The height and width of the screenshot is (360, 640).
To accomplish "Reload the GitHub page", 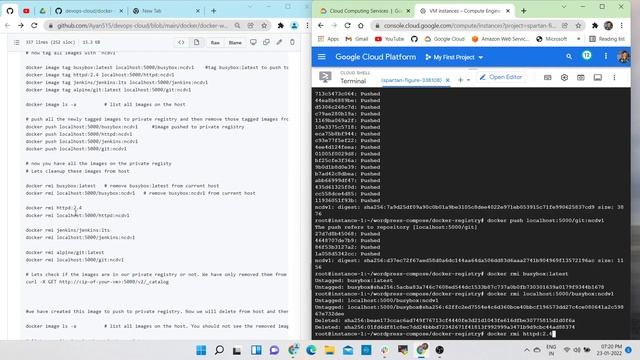I will click(x=34, y=25).
